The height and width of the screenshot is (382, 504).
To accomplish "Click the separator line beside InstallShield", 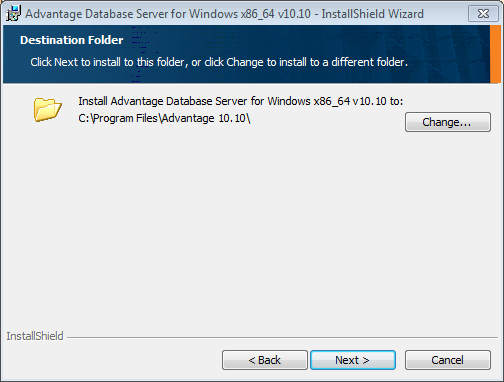I will tap(282, 337).
